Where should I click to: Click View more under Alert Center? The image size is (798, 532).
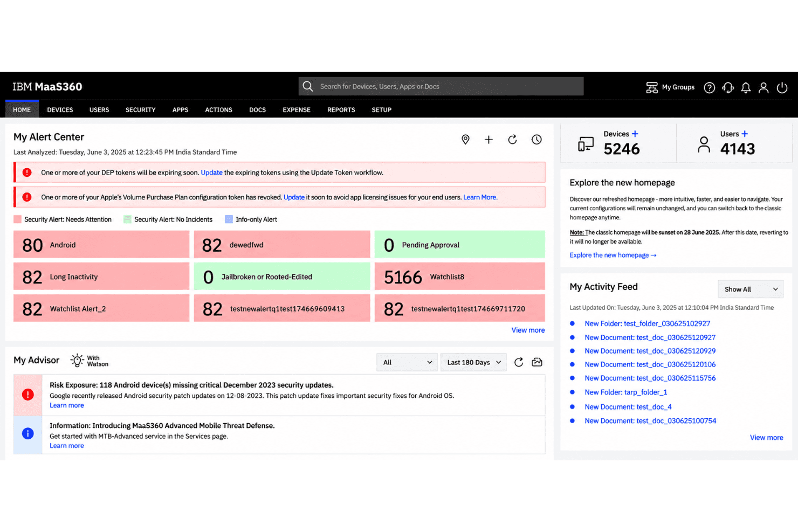[x=528, y=330]
